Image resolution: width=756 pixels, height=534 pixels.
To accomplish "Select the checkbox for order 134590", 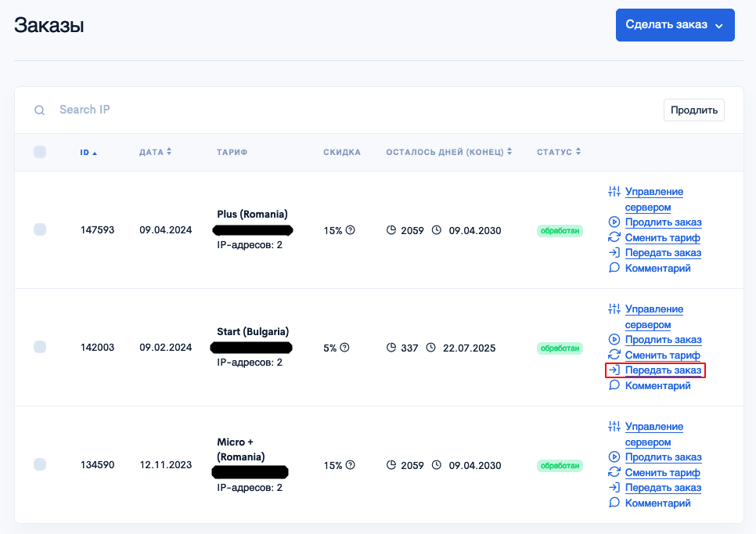I will click(40, 464).
